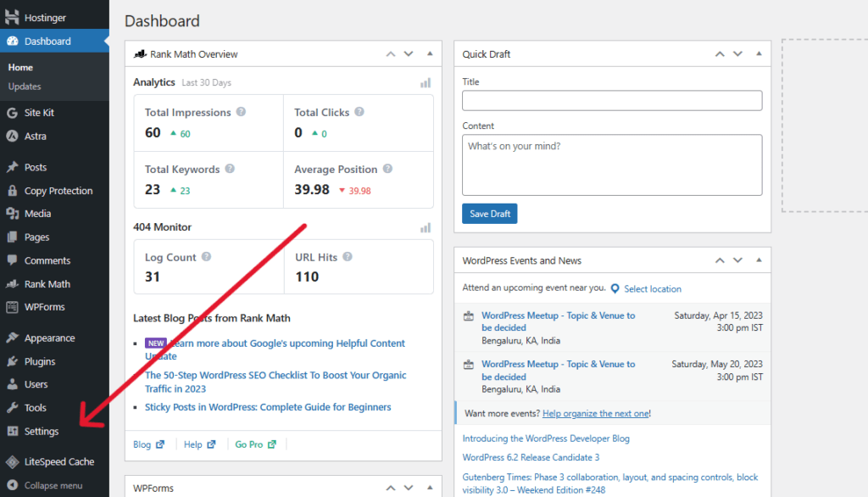
Task: Open Introducing the WordPress Developer Blog link
Action: click(546, 438)
